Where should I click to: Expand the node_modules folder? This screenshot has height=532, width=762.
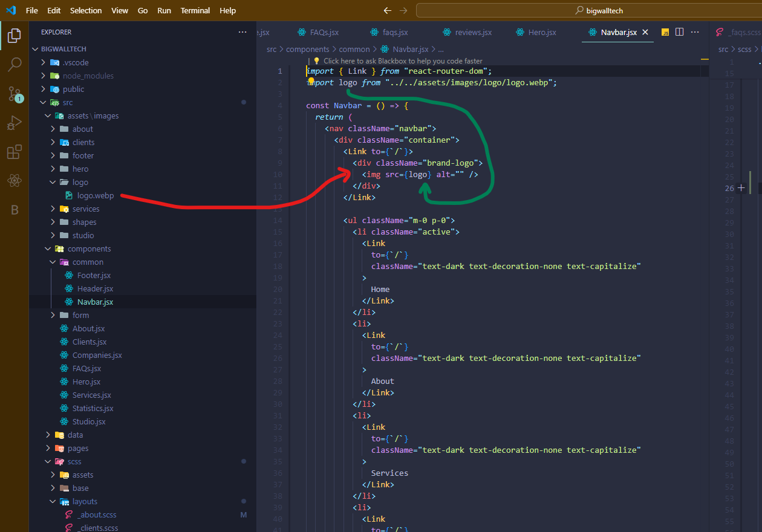[88, 76]
